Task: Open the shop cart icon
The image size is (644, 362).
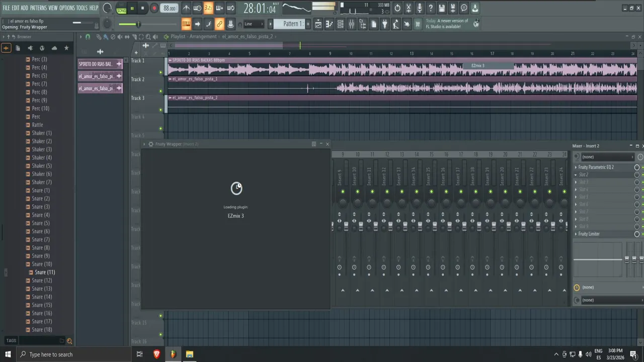Action: [x=418, y=24]
